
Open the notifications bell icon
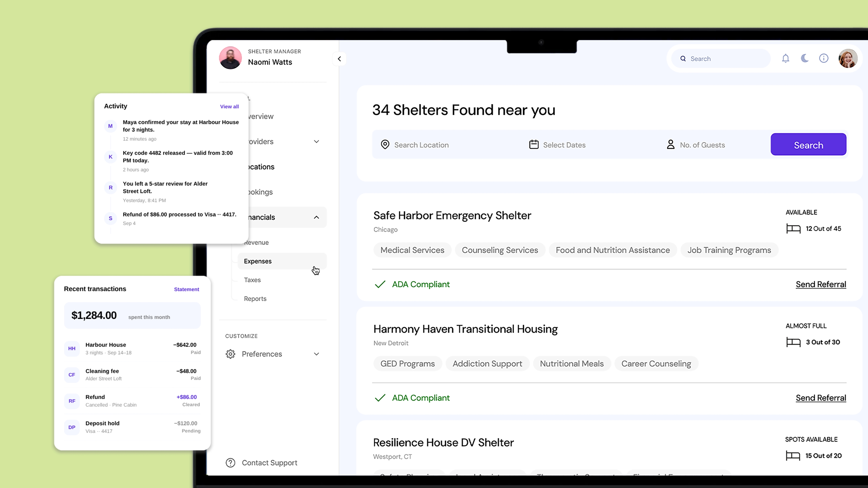785,59
